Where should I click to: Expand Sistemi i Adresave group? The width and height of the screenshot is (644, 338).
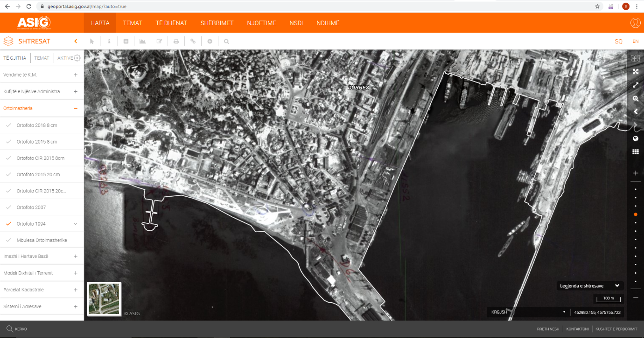tap(75, 307)
